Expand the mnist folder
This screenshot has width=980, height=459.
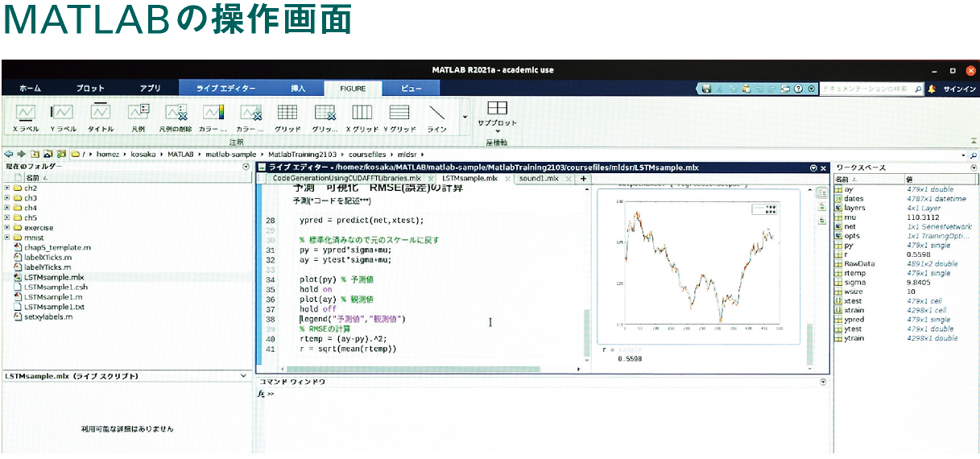pyautogui.click(x=7, y=238)
